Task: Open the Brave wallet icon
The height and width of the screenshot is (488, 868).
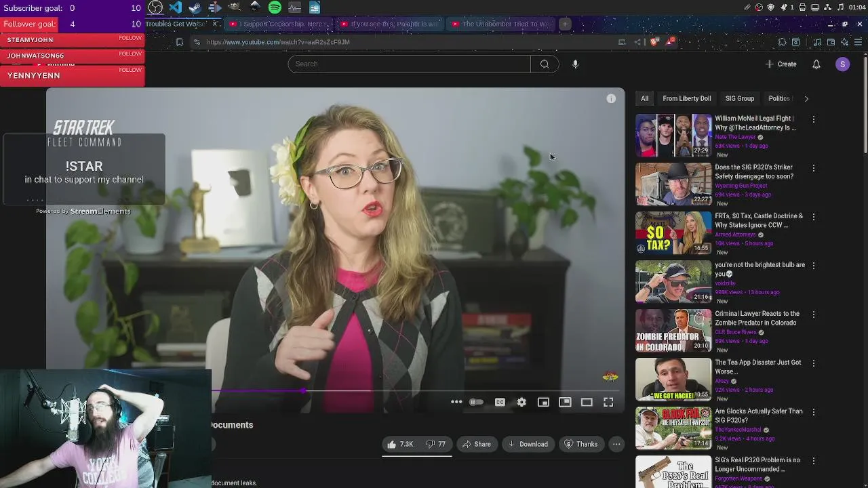Action: [x=831, y=42]
